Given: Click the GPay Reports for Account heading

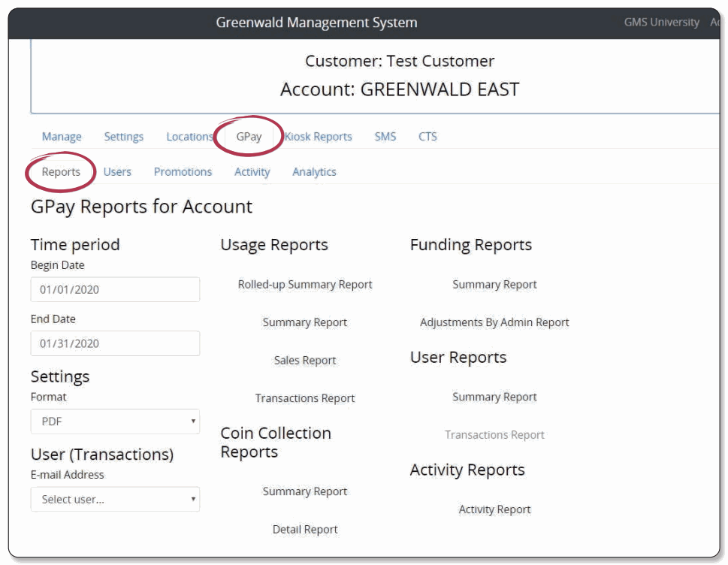Looking at the screenshot, I should coord(141,207).
